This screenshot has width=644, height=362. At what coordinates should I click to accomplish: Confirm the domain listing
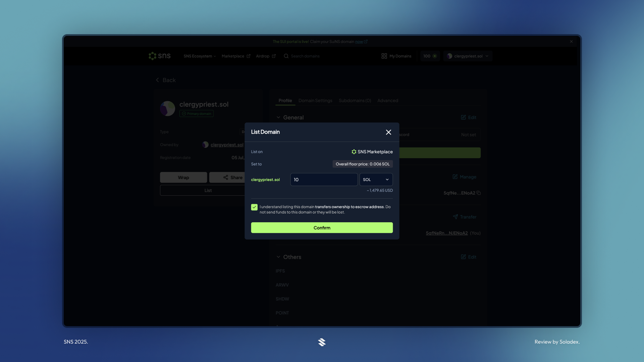pos(322,228)
